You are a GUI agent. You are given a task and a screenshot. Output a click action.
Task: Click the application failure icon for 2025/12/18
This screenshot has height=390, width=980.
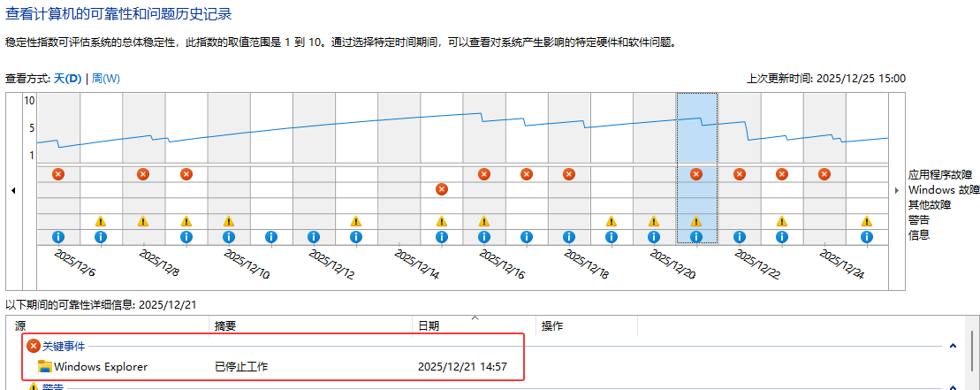pos(569,174)
